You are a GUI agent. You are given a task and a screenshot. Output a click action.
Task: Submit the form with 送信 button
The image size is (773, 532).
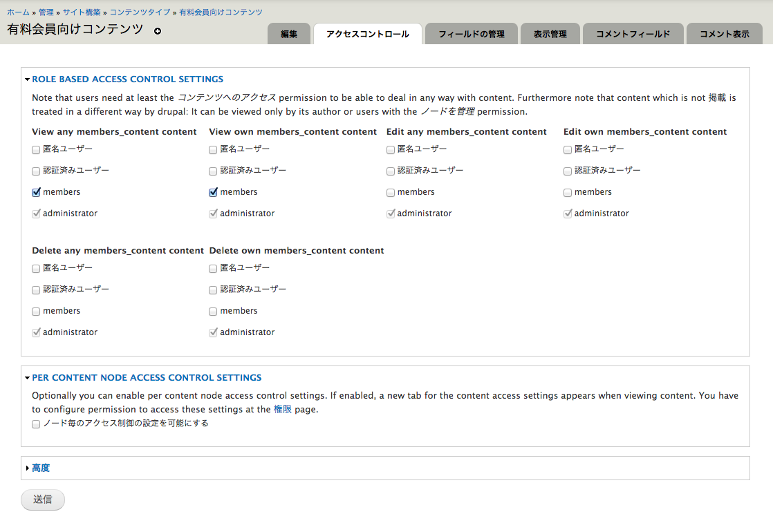[x=42, y=500]
